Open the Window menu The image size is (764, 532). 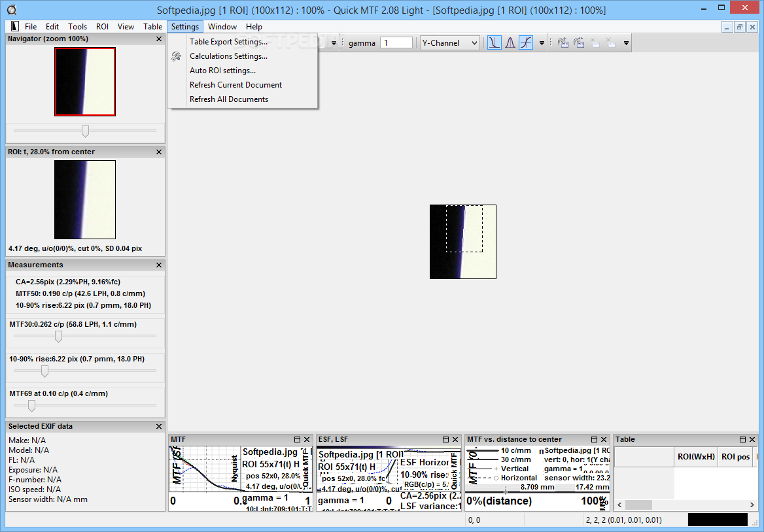tap(222, 27)
